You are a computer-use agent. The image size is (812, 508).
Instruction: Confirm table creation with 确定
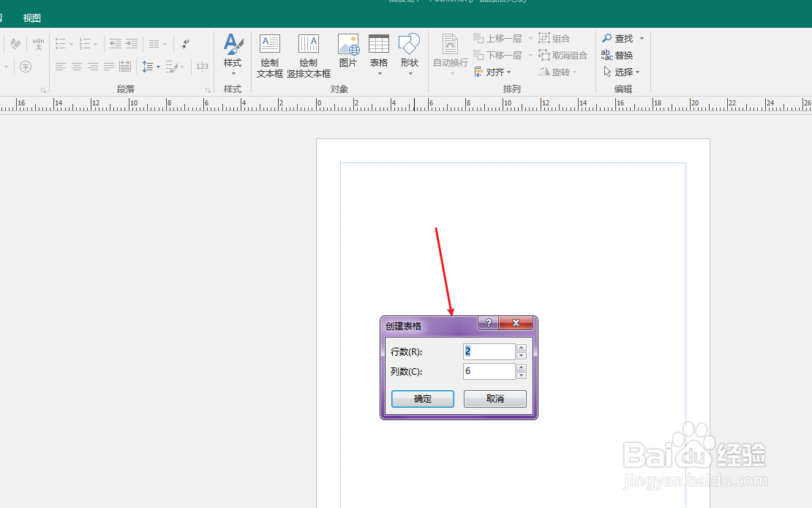422,398
